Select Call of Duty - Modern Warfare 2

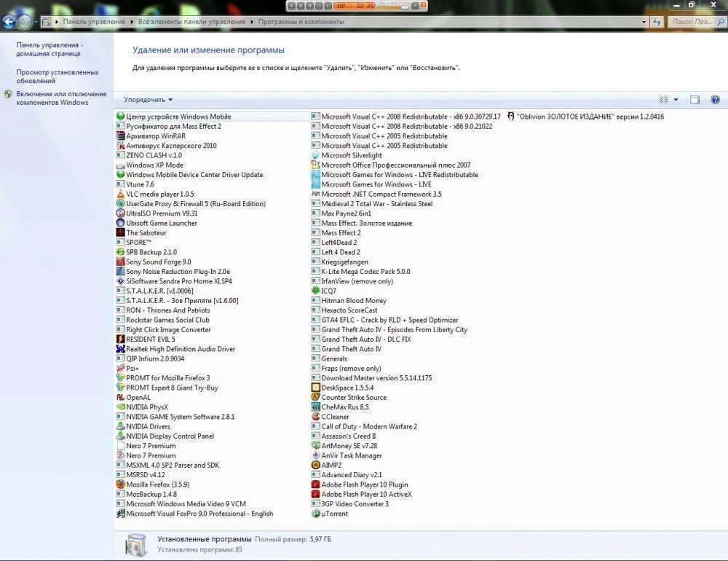(365, 426)
